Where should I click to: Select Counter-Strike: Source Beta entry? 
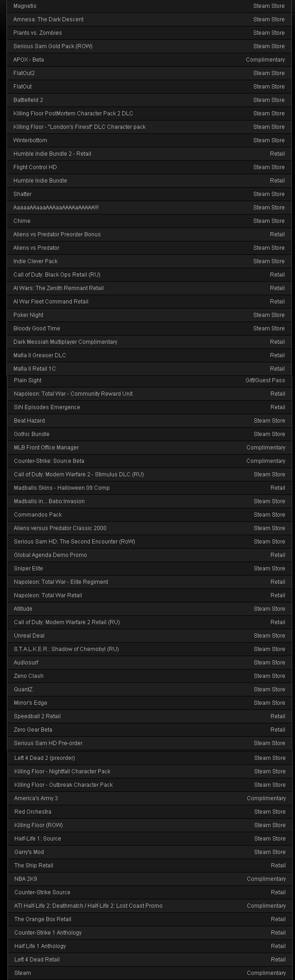[150, 461]
